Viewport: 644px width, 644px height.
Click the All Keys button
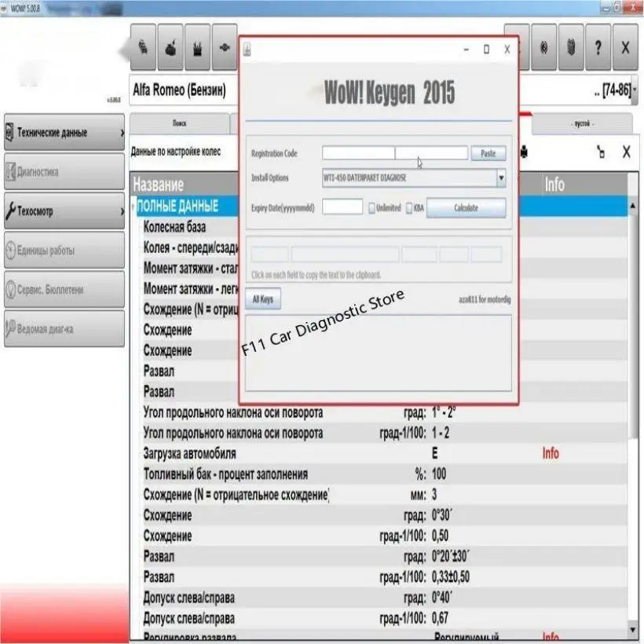263,299
